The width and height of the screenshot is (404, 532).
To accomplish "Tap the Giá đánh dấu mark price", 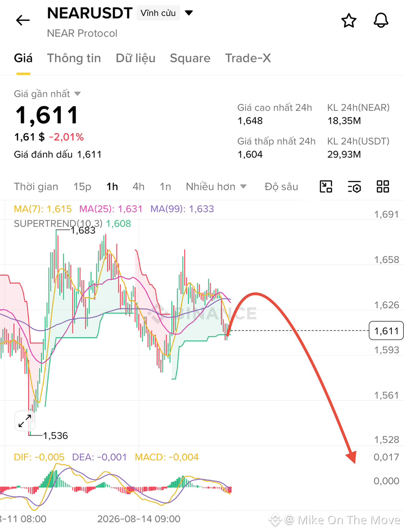I will click(58, 155).
